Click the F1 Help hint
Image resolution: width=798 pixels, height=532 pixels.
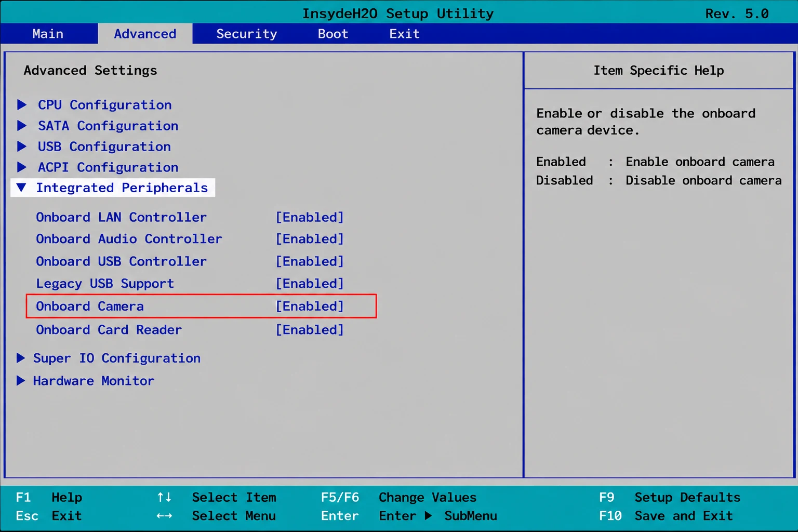point(49,497)
